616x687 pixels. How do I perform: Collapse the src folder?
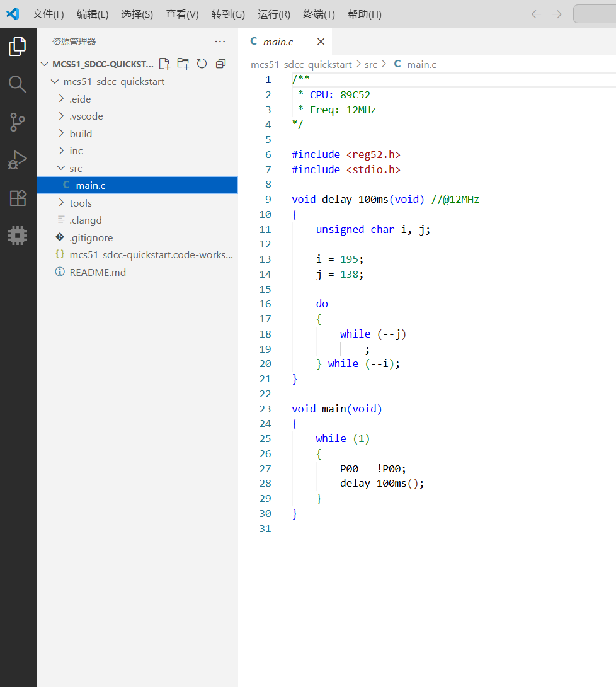(76, 168)
